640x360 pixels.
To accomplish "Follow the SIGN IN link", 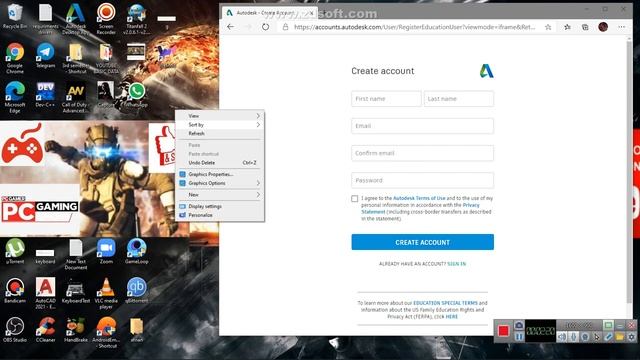I will pyautogui.click(x=456, y=264).
